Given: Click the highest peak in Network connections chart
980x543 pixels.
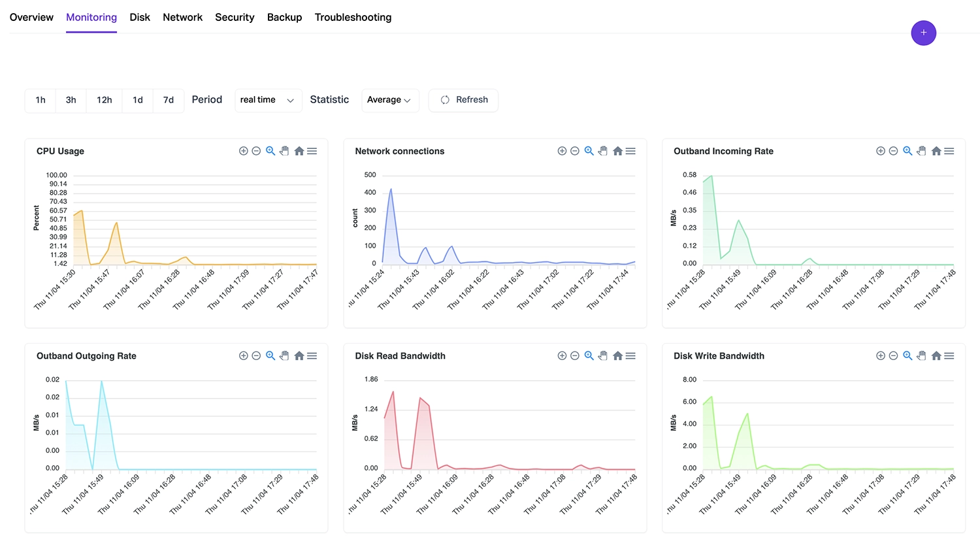Looking at the screenshot, I should pos(391,189).
